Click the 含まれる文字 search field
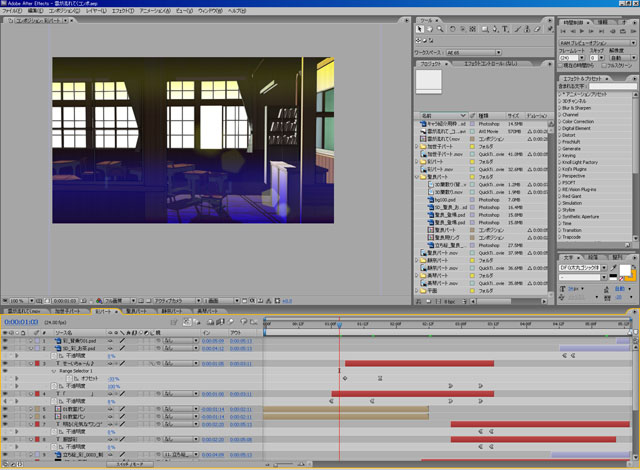Screen dimensions: 640x470 coord(613,86)
